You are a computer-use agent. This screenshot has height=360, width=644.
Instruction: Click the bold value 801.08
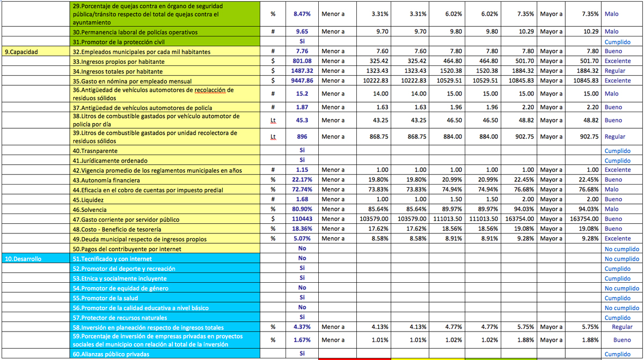coord(302,62)
